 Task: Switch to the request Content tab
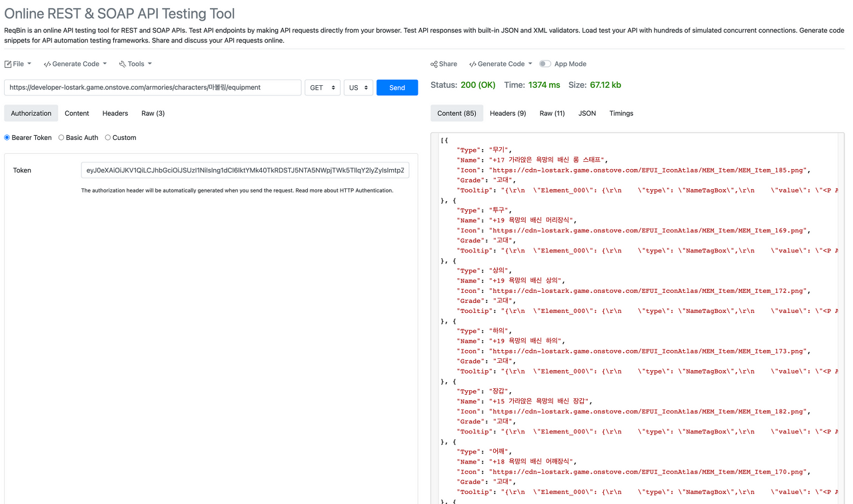pyautogui.click(x=77, y=113)
